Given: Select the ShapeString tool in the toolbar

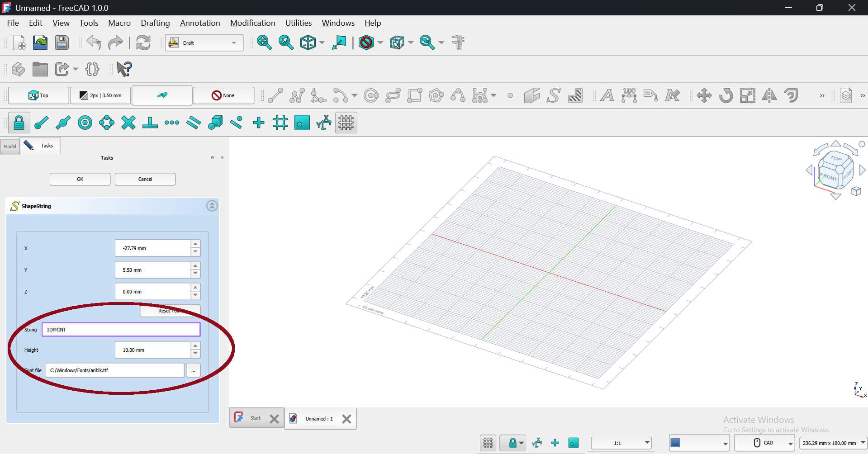Looking at the screenshot, I should pyautogui.click(x=554, y=95).
